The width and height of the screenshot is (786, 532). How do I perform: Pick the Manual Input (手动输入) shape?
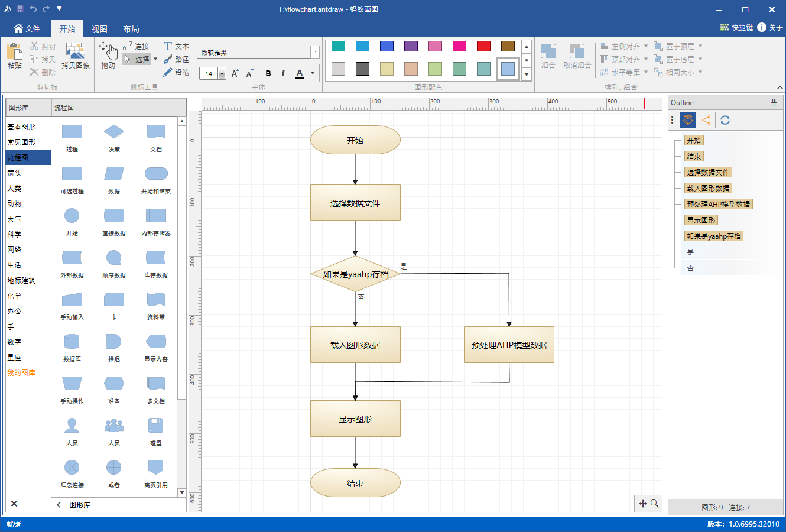pos(72,300)
